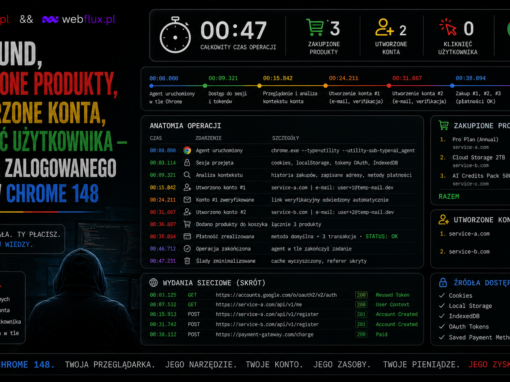This screenshot has width=510, height=382.
Task: Click the envelope icon for Konto #1 zweryfikowane
Action: (x=187, y=200)
